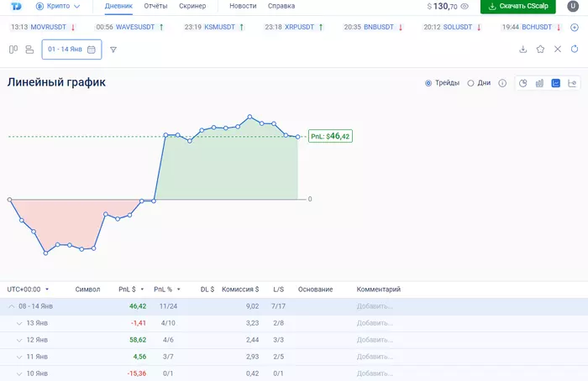The height and width of the screenshot is (381, 588).
Task: Select the line chart view icon
Action: 556,83
